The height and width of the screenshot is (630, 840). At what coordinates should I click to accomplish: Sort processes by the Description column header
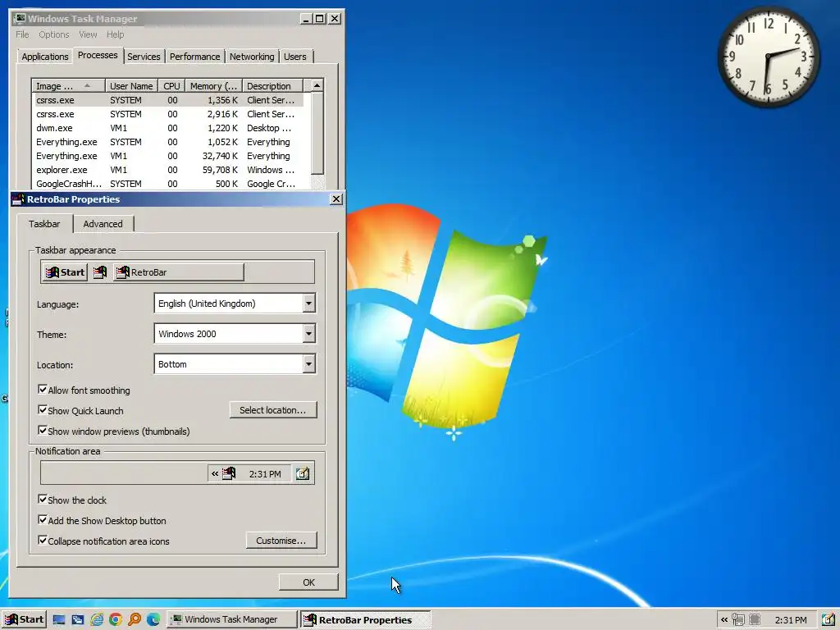coord(272,85)
